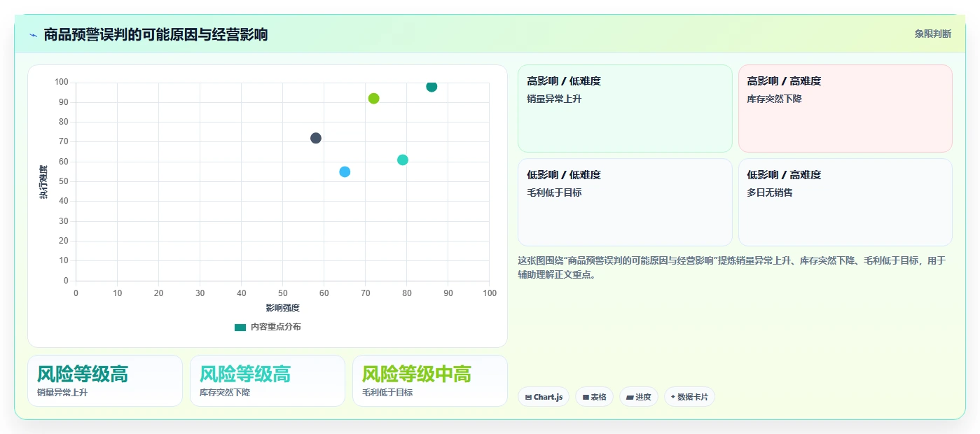Click 库存突然下降 in the pink quadrant card
980x434 pixels.
click(774, 99)
